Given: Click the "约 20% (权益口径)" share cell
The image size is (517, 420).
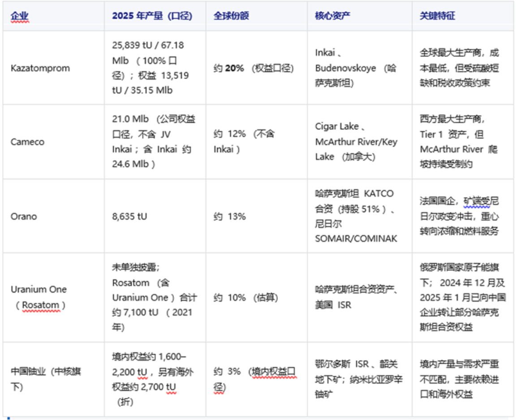Looking at the screenshot, I should click(x=257, y=68).
